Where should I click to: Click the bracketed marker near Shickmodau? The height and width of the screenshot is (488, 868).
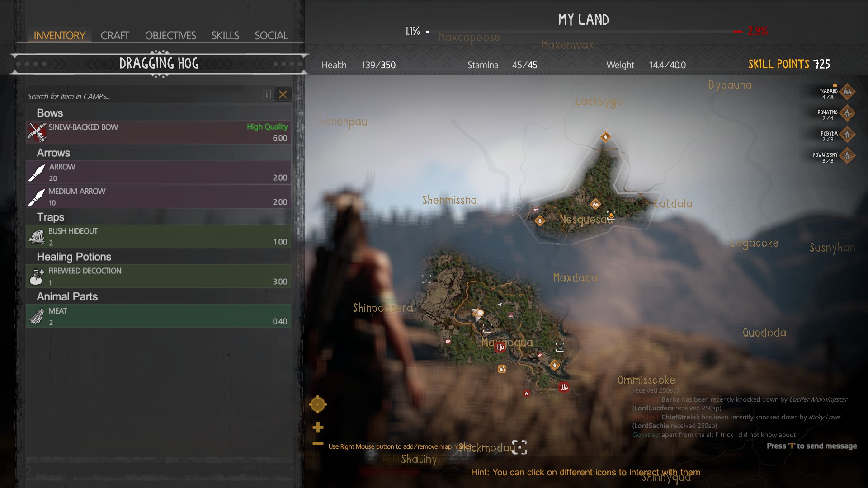tap(519, 447)
